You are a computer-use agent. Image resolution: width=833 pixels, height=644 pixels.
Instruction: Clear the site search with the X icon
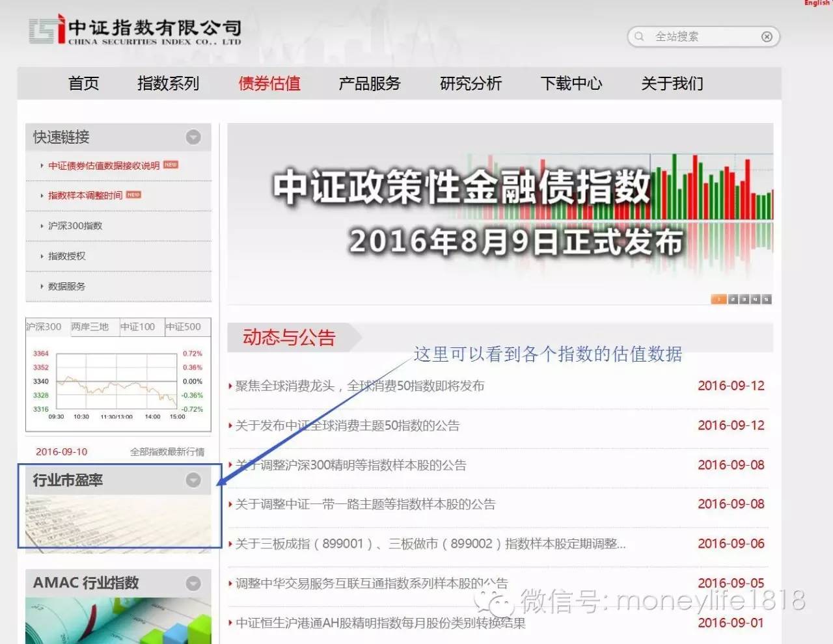tap(767, 36)
